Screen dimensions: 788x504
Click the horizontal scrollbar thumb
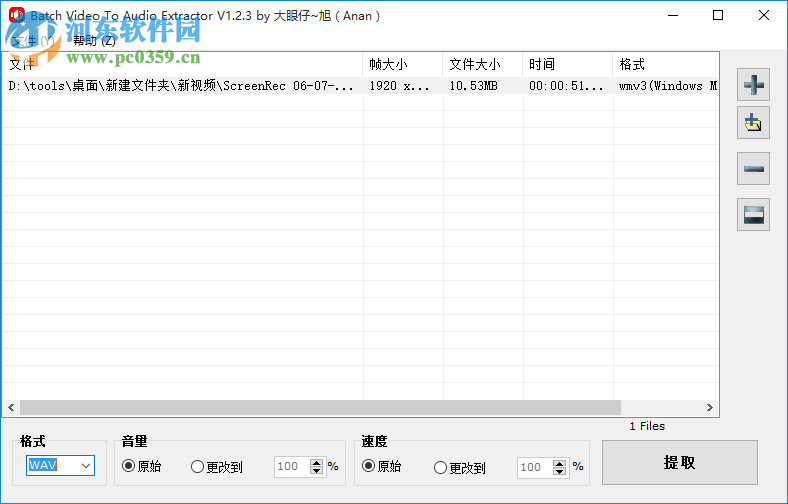pos(320,407)
